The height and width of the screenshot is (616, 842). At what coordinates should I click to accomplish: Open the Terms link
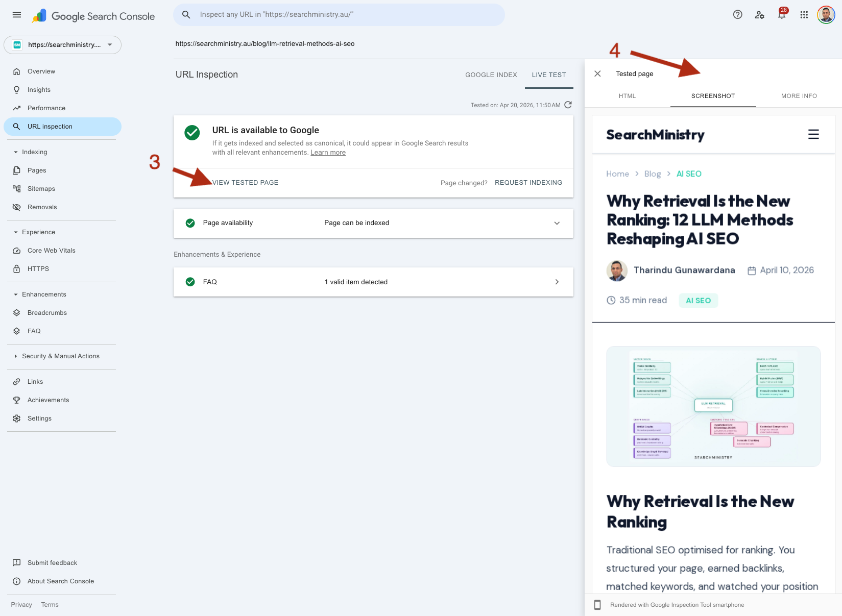pyautogui.click(x=50, y=605)
